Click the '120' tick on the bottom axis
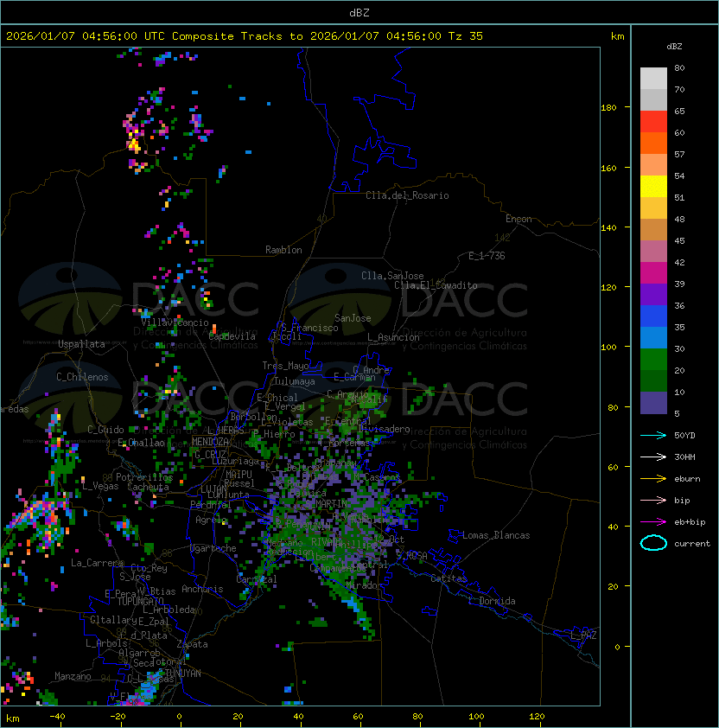Viewport: 719px width, 728px height. pos(537,717)
